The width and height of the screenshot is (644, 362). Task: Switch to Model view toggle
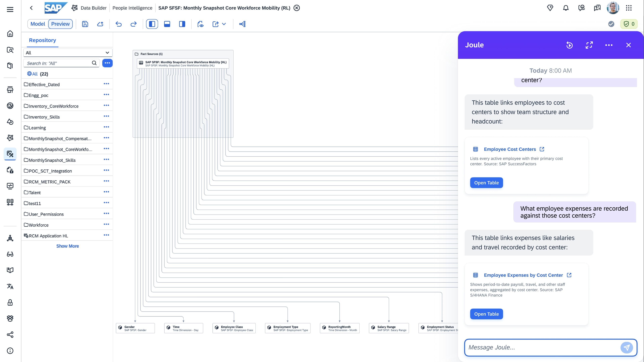38,24
